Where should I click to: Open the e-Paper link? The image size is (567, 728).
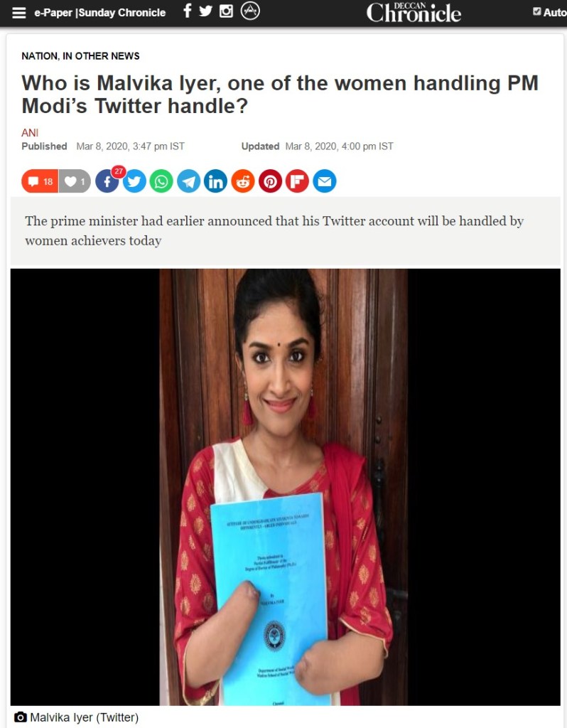coord(53,13)
